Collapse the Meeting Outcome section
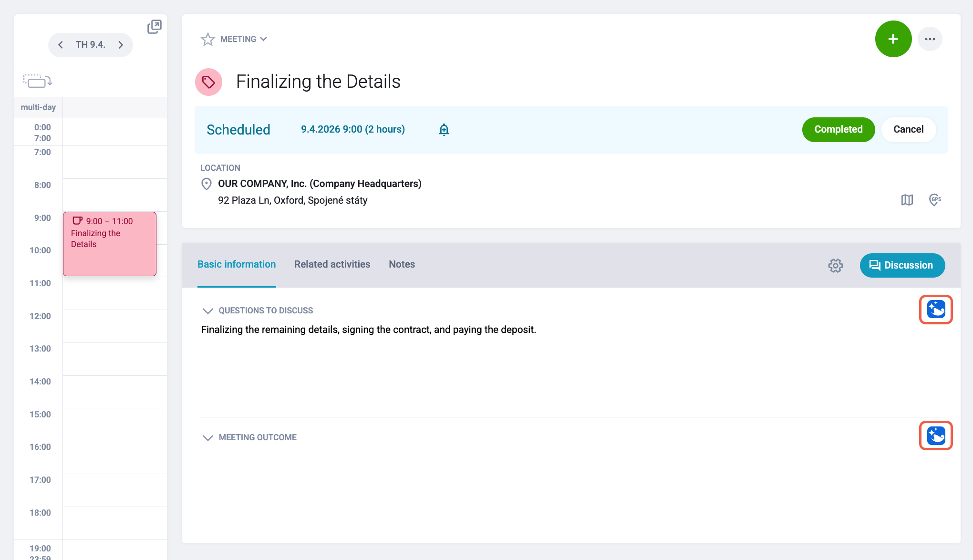Screen dimensions: 973x560 click(207, 438)
